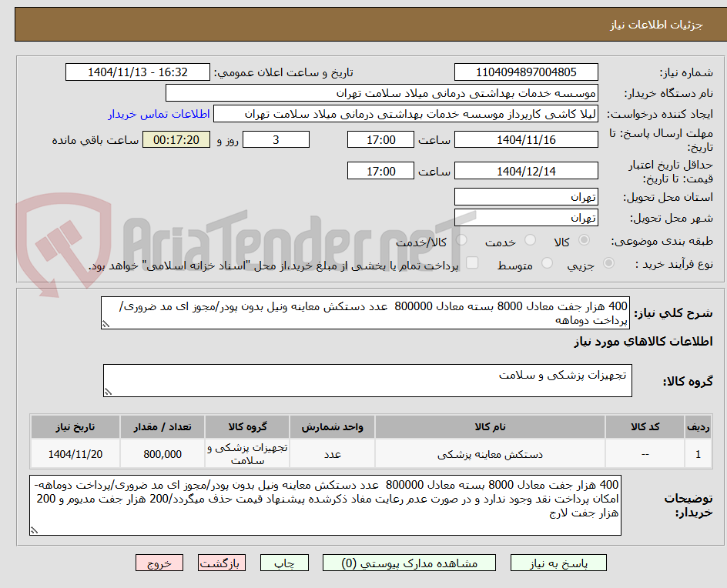Click the استان محل تحویل field
Screen dimensions: 727x588
click(526, 197)
